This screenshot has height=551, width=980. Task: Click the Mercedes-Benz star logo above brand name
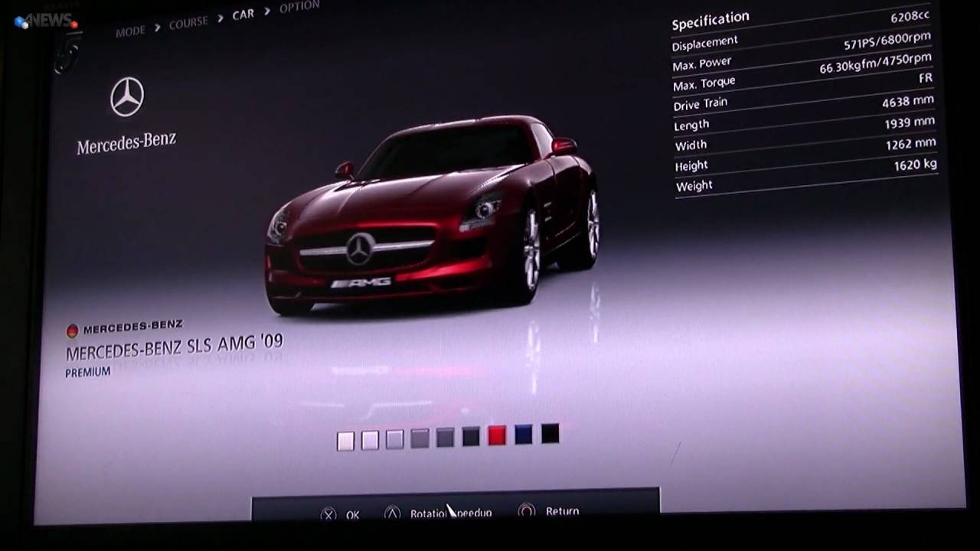click(127, 97)
